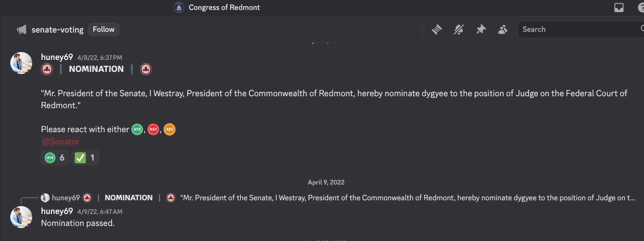Click inside the Search field
This screenshot has height=241, width=644.
click(x=580, y=29)
